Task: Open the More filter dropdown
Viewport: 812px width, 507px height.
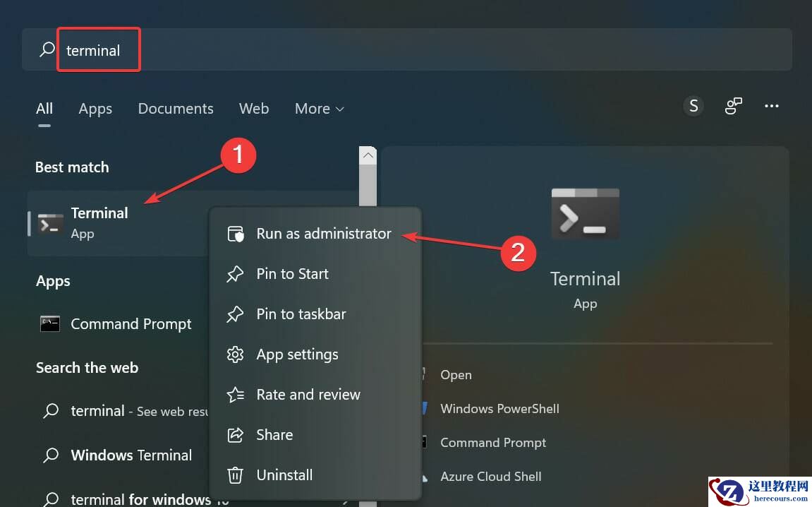Action: coord(319,108)
